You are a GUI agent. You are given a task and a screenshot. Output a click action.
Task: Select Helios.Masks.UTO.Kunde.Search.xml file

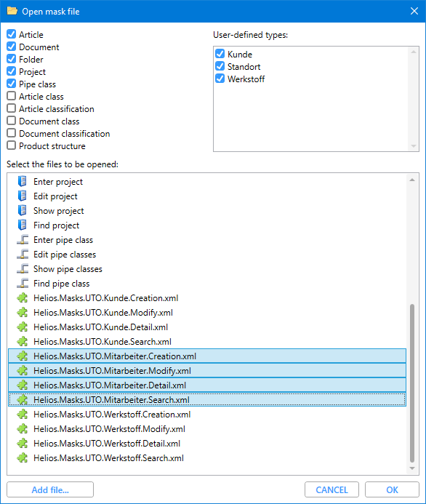click(207, 341)
